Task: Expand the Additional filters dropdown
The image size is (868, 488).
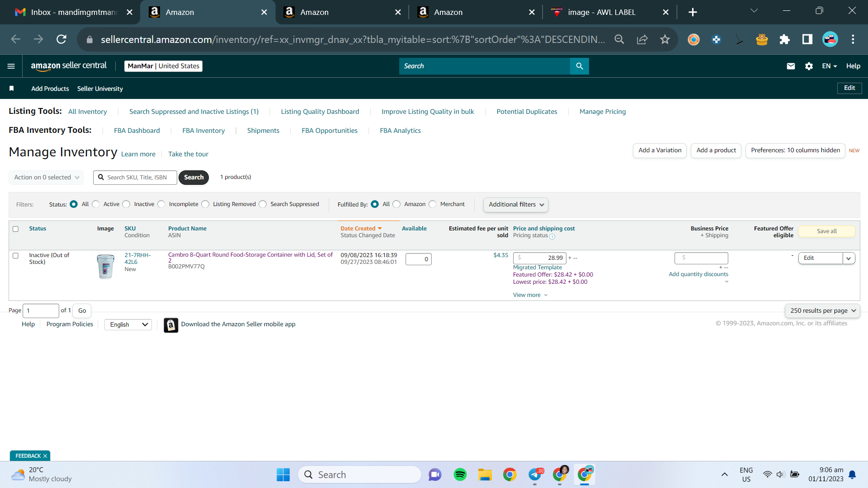Action: tap(515, 205)
